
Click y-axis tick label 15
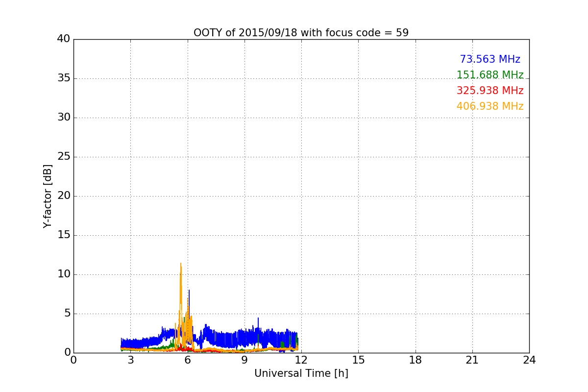(64, 235)
